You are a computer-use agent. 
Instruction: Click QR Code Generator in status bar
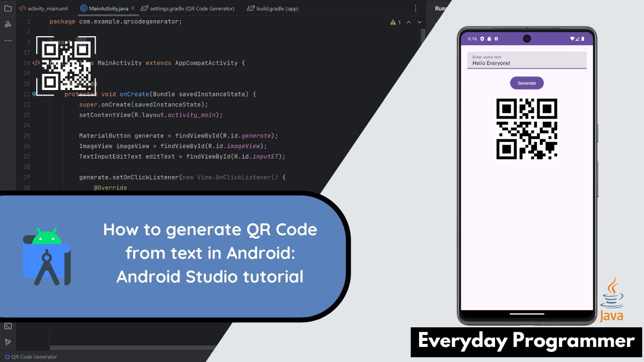click(x=34, y=357)
